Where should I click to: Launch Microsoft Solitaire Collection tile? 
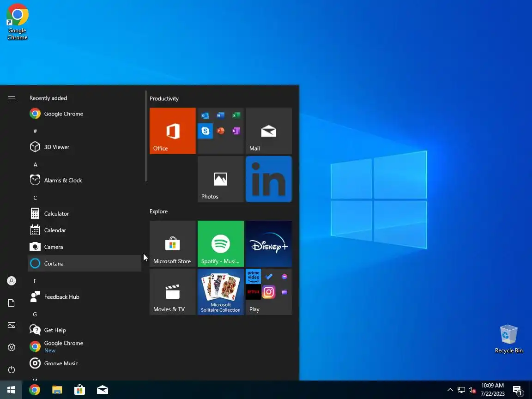click(x=221, y=292)
